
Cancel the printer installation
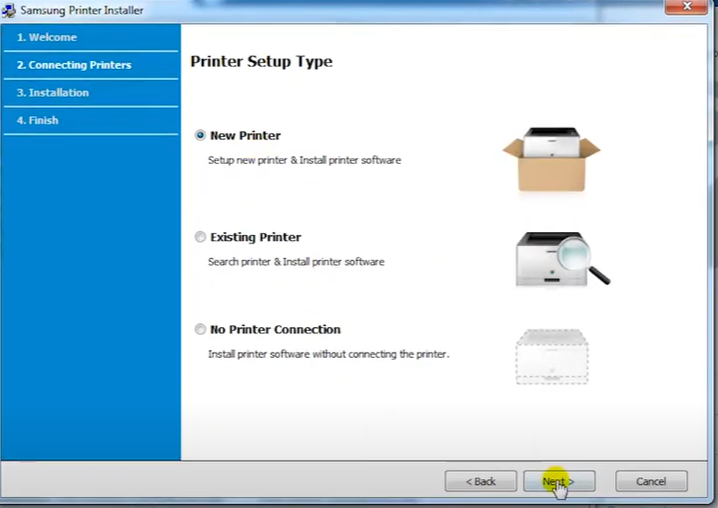pos(651,481)
